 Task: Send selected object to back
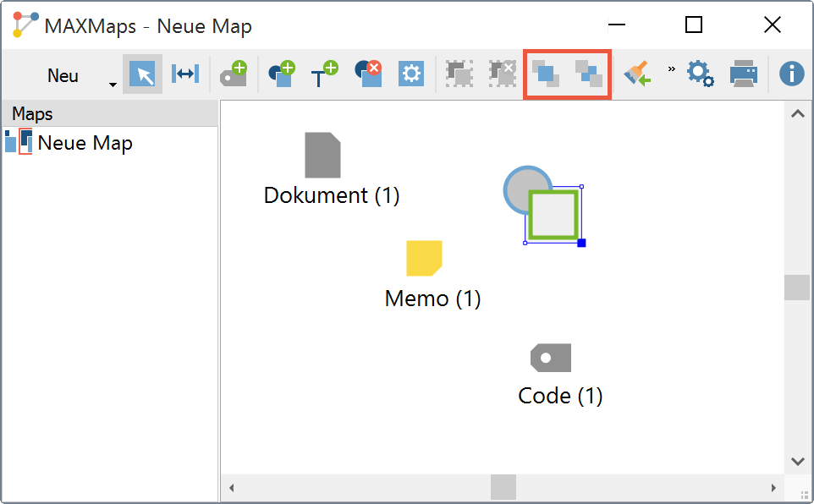[589, 74]
